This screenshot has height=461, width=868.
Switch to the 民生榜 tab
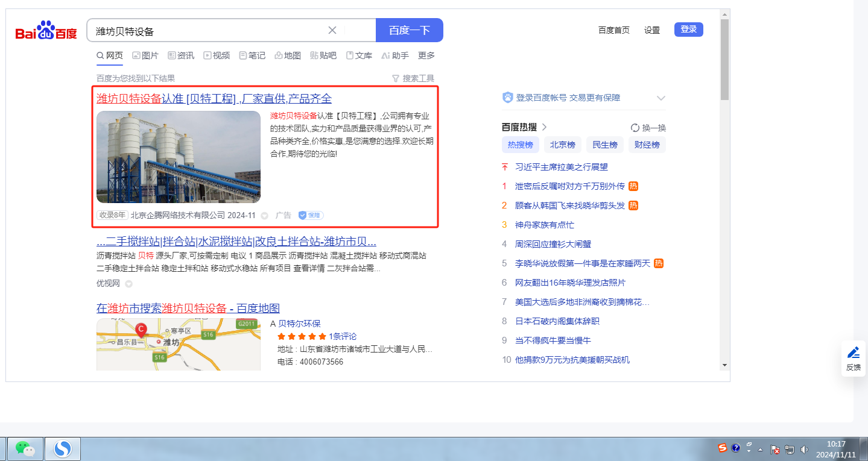pos(605,145)
